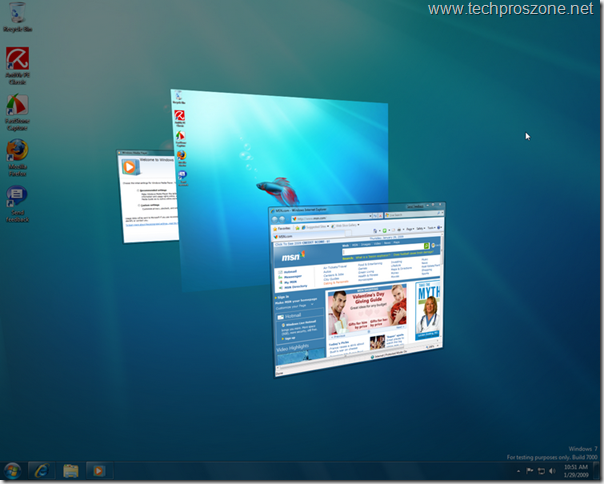
Task: Click the msn logo on the webpage
Action: point(293,256)
